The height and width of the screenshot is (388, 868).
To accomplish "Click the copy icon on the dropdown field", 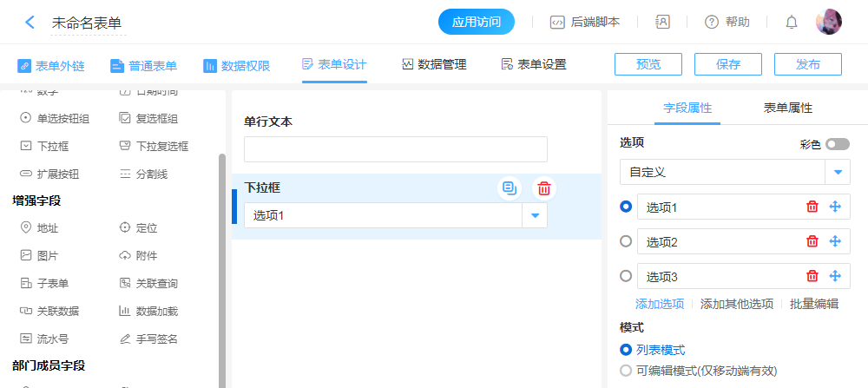I will [x=510, y=187].
